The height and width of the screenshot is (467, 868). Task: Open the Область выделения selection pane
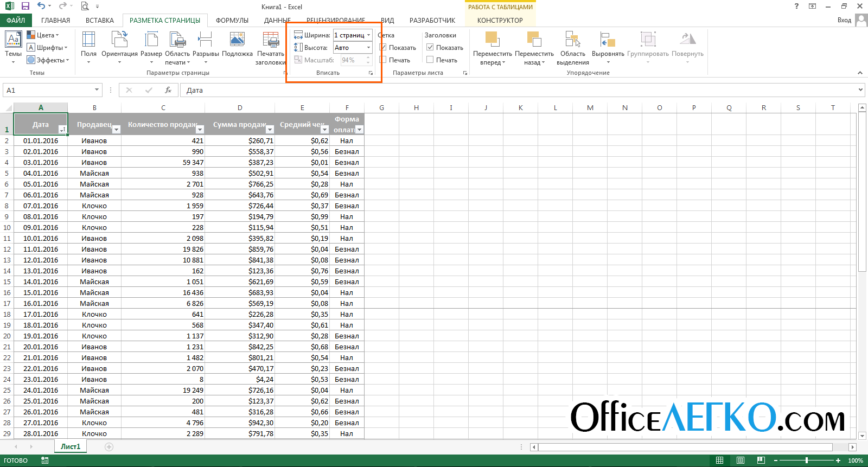(x=573, y=48)
